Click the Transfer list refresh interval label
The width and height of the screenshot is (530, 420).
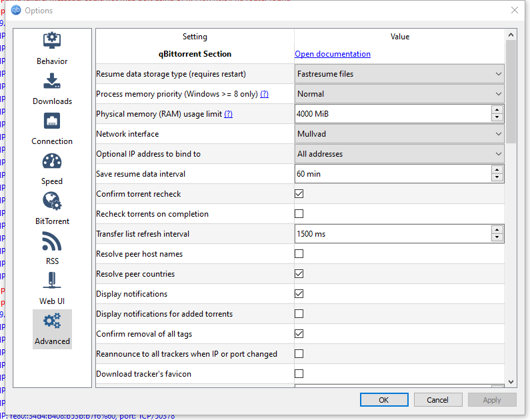pos(143,234)
